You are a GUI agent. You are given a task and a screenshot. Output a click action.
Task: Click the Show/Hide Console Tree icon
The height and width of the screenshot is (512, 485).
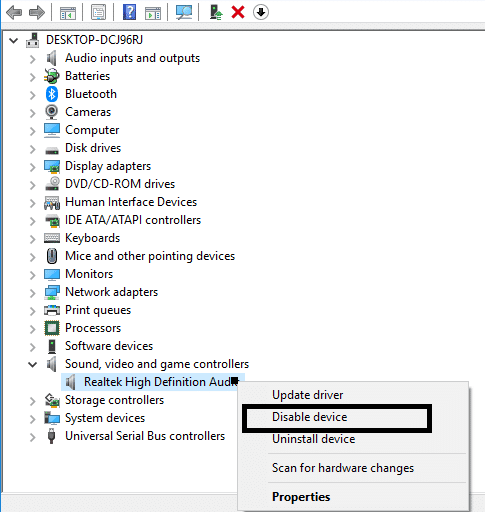coord(68,13)
